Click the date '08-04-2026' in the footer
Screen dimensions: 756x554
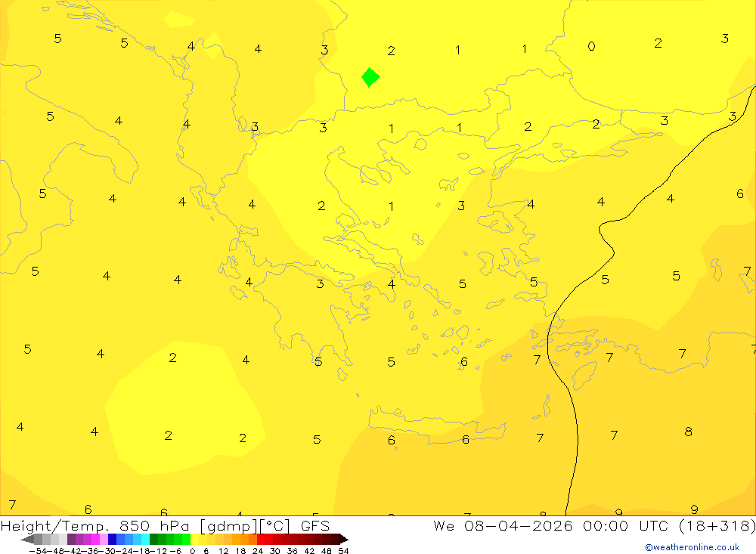[x=519, y=525]
